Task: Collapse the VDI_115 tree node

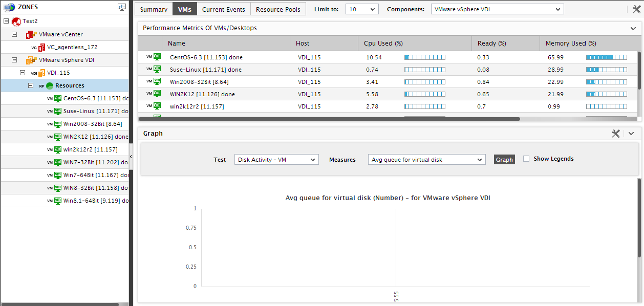Action: (x=23, y=73)
